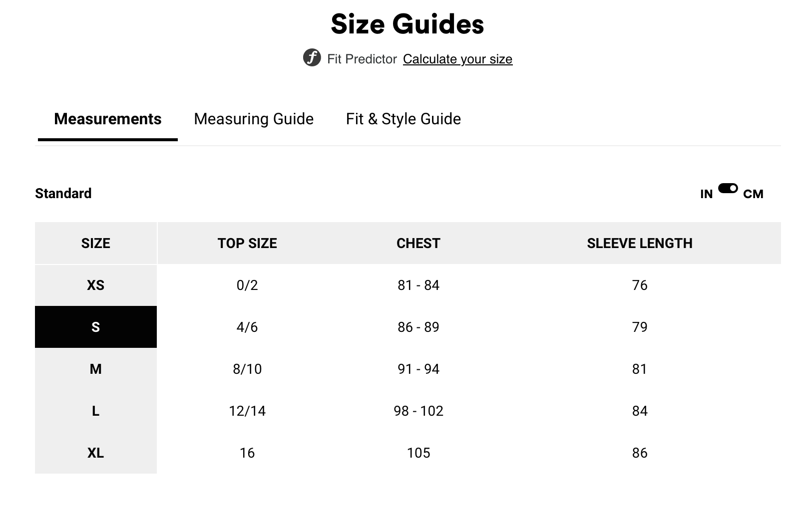The height and width of the screenshot is (532, 811).
Task: Pick the L size row header
Action: click(x=96, y=411)
